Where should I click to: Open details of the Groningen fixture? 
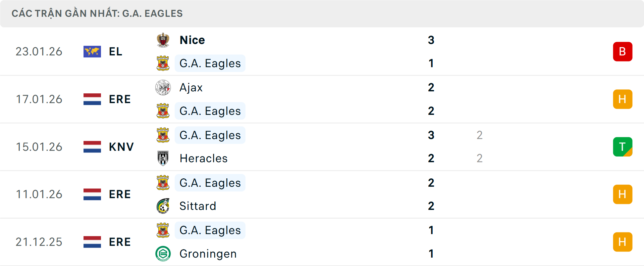[322, 242]
